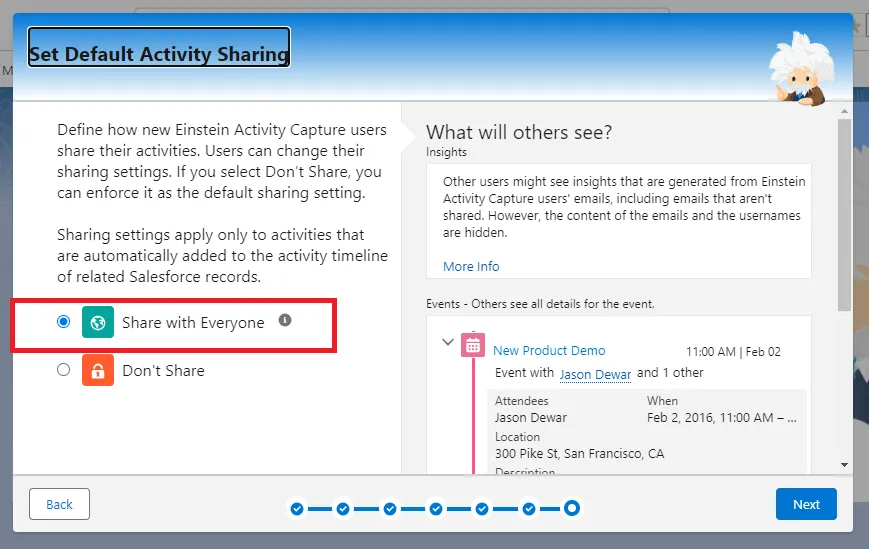The width and height of the screenshot is (869, 549).
Task: Open the New Product Demo event link
Action: (549, 351)
